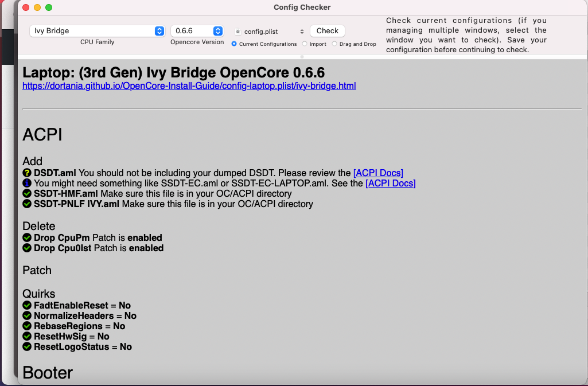The width and height of the screenshot is (588, 386).
Task: Click the 'Laptop: (3rd Gen) Ivy Bridge OpenCore 0.6.6' heading
Action: (174, 72)
